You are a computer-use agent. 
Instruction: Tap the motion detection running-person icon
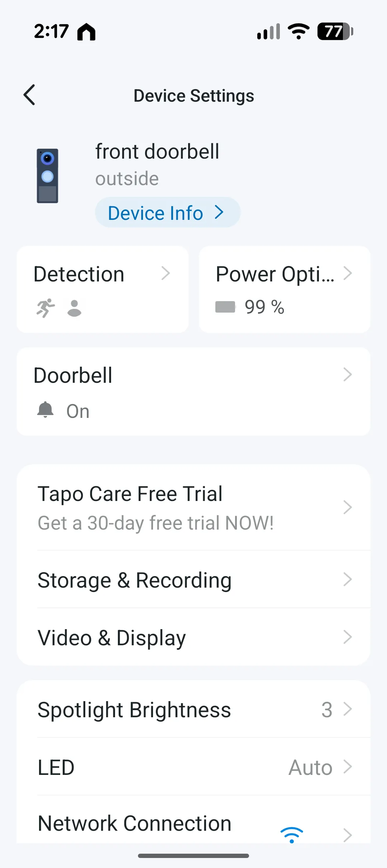tap(46, 308)
